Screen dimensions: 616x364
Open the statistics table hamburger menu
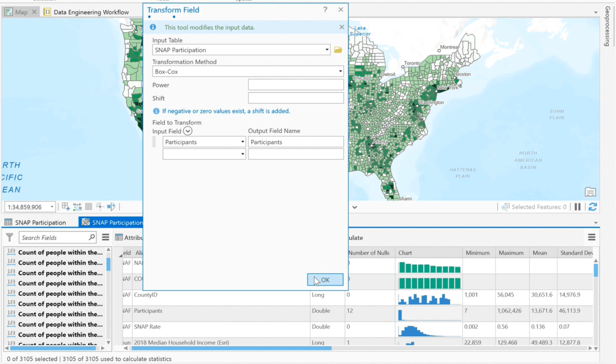pyautogui.click(x=592, y=237)
